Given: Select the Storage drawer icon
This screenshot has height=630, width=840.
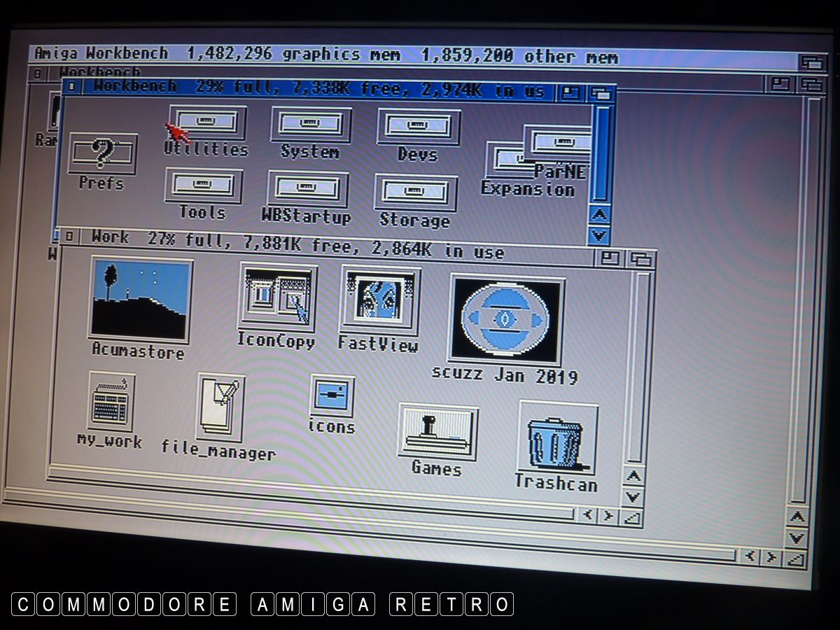Looking at the screenshot, I should 415,192.
